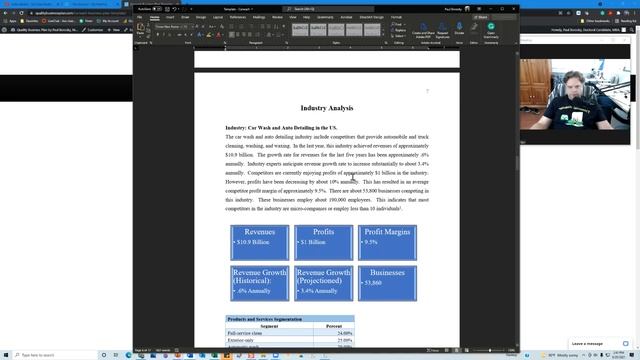Viewport: 640px width, 360px height.
Task: Select the Profit Margins blue box
Action: 387,242
